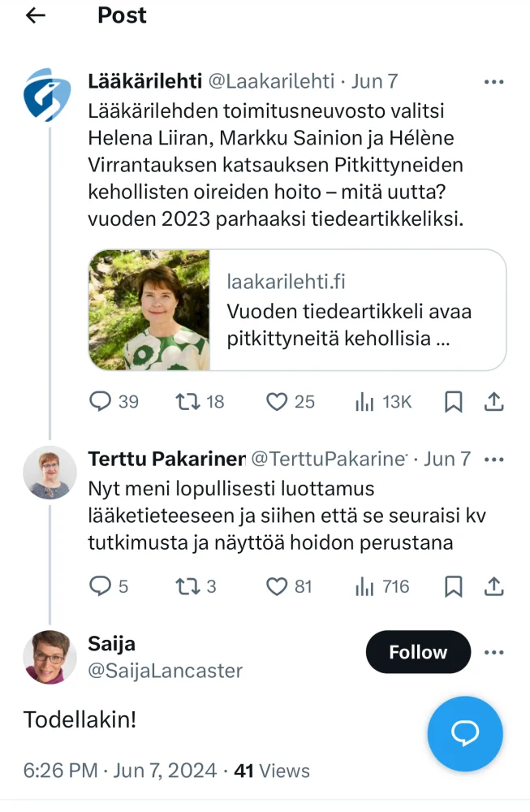The height and width of the screenshot is (812, 530).
Task: Tap the back arrow icon
Action: 36,15
